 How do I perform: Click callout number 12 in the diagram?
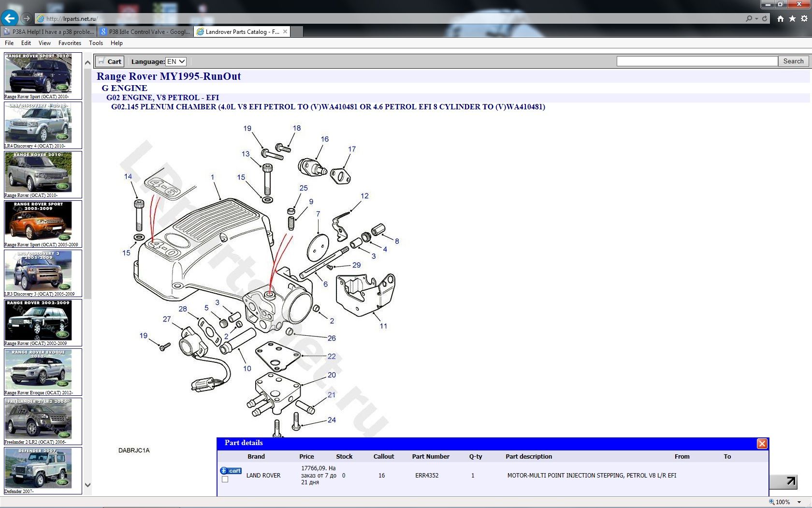(364, 196)
